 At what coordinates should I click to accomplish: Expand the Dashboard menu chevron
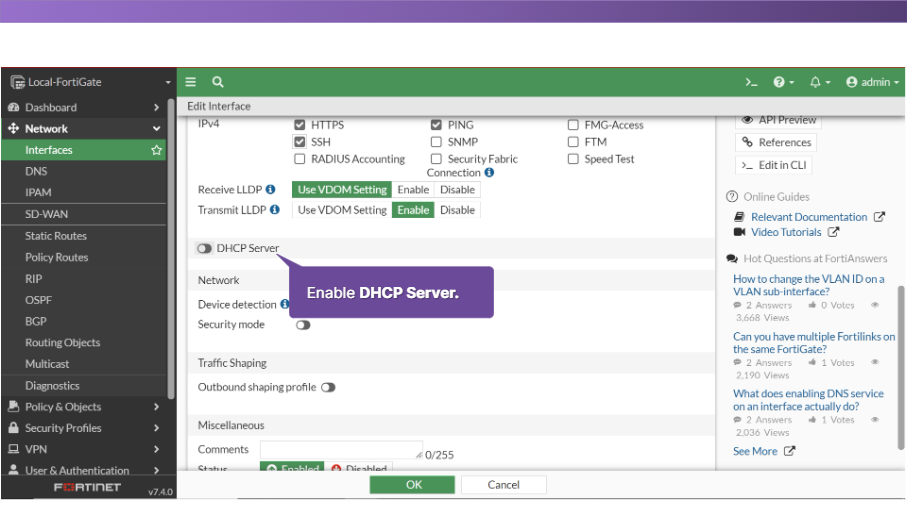(x=156, y=107)
